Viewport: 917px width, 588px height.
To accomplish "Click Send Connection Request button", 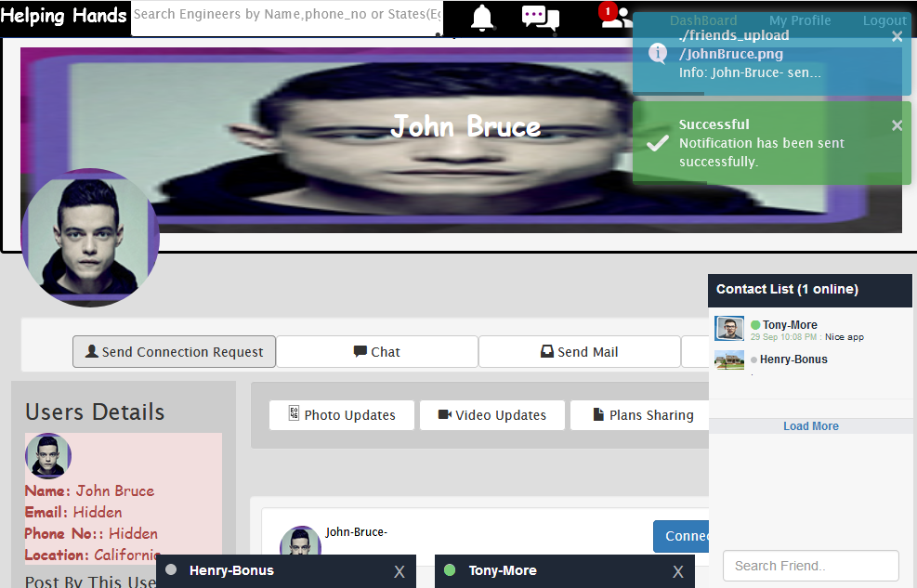I will click(174, 352).
